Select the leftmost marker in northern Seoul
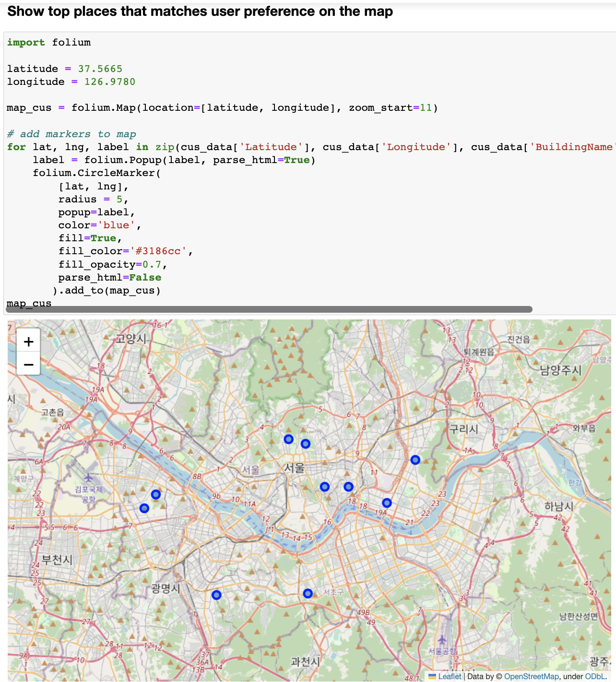Screen dimensions: 616x682 pos(288,438)
